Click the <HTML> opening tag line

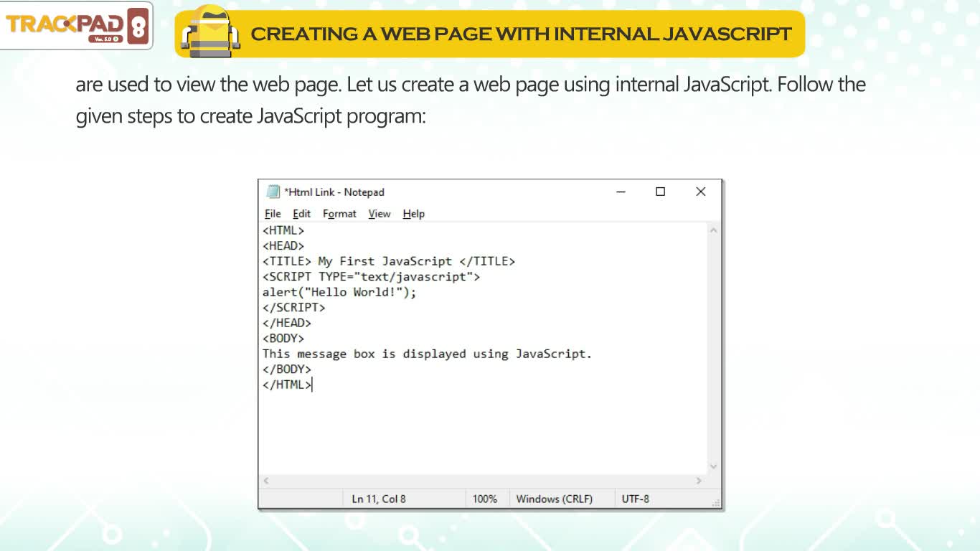click(283, 230)
